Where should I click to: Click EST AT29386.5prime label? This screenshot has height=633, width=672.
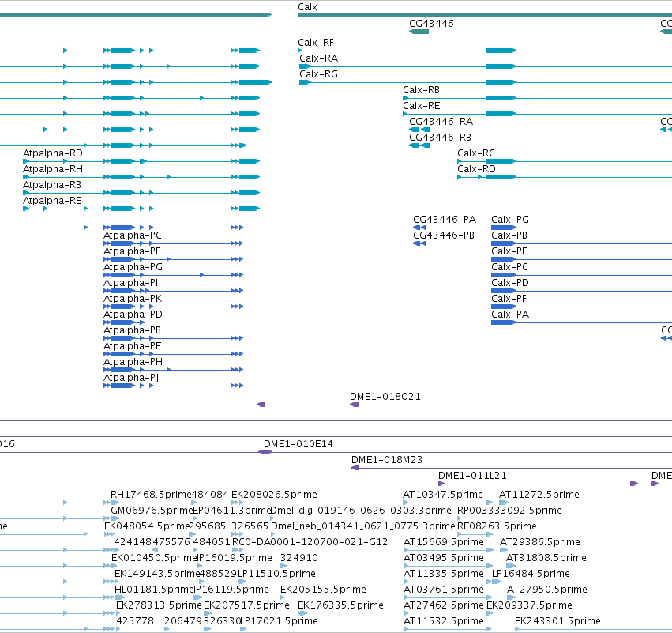tap(540, 542)
